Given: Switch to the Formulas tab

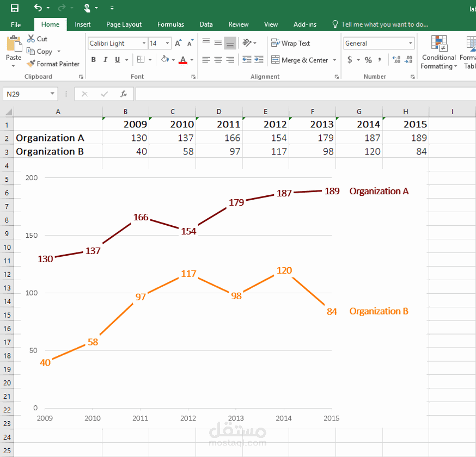Looking at the screenshot, I should [x=170, y=24].
